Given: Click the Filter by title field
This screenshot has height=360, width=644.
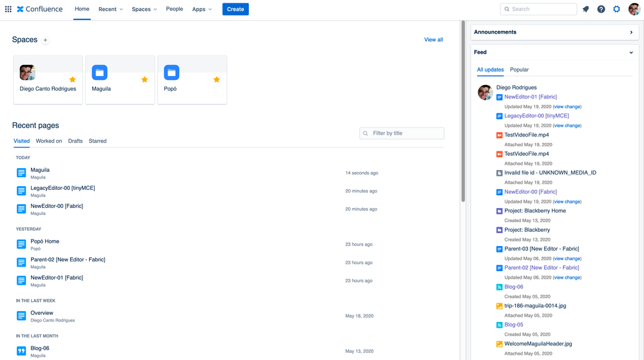Looking at the screenshot, I should click(x=402, y=133).
